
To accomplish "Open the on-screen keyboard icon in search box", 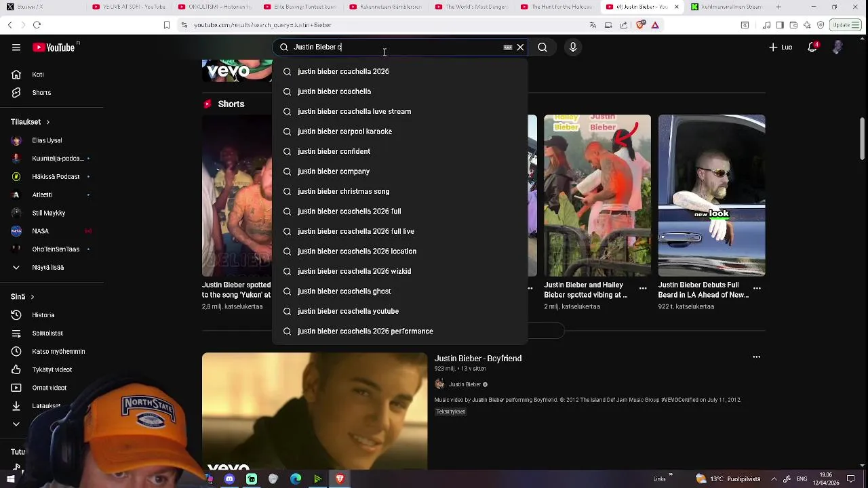I will click(x=507, y=47).
